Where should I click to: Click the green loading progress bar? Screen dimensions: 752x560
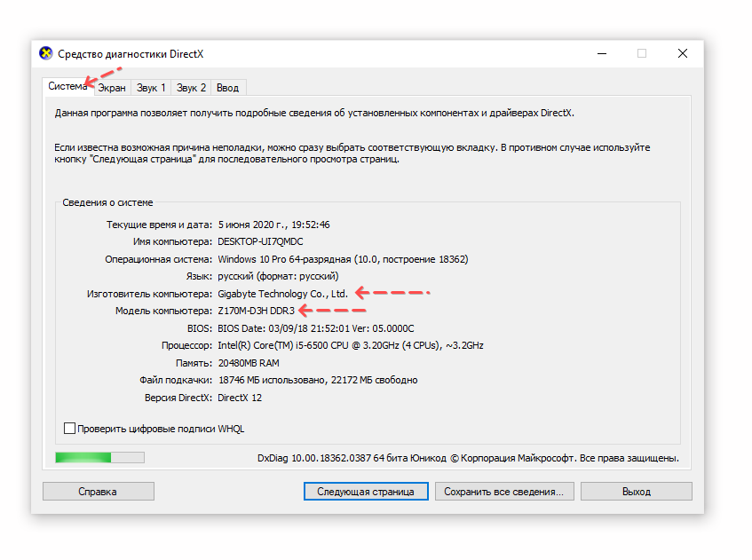(x=99, y=457)
